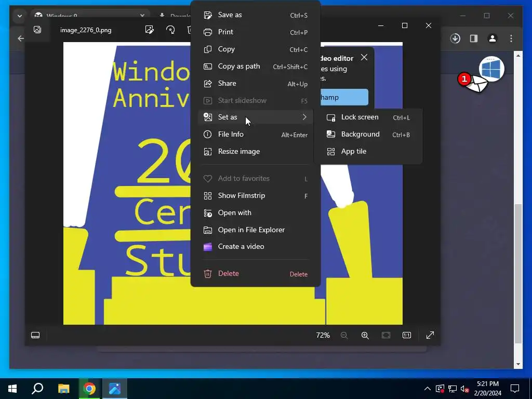Open Chrome downloads icon
532x399 pixels.
point(455,38)
